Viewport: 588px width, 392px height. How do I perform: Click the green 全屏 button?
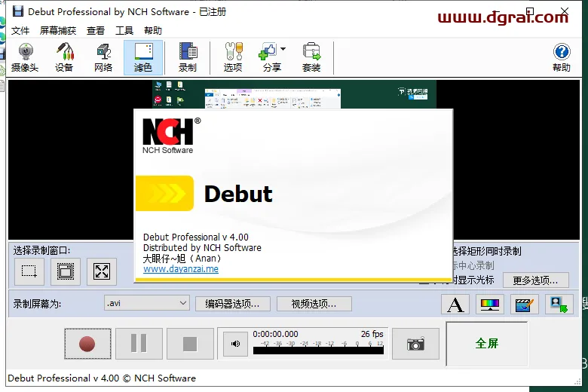tap(487, 343)
